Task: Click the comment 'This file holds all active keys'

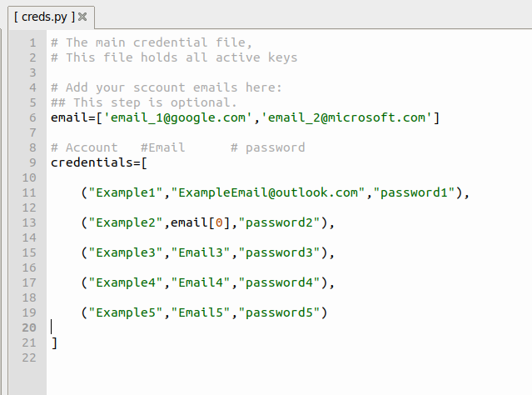Action: [181, 57]
